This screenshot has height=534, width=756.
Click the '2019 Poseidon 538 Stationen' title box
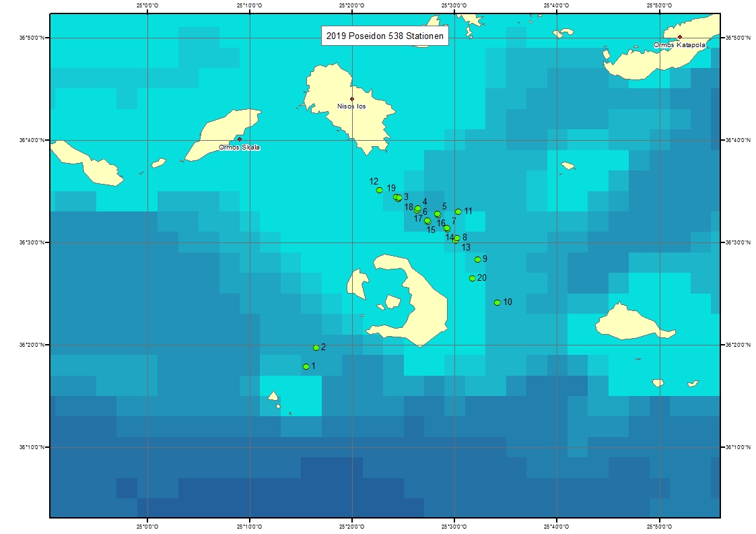[x=385, y=37]
